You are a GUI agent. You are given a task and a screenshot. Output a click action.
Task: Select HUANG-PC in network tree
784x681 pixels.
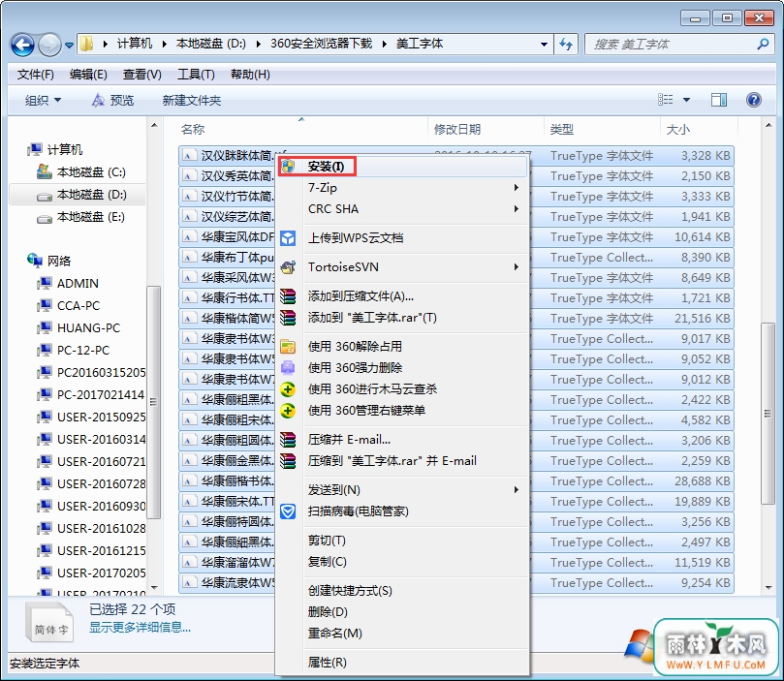point(88,327)
